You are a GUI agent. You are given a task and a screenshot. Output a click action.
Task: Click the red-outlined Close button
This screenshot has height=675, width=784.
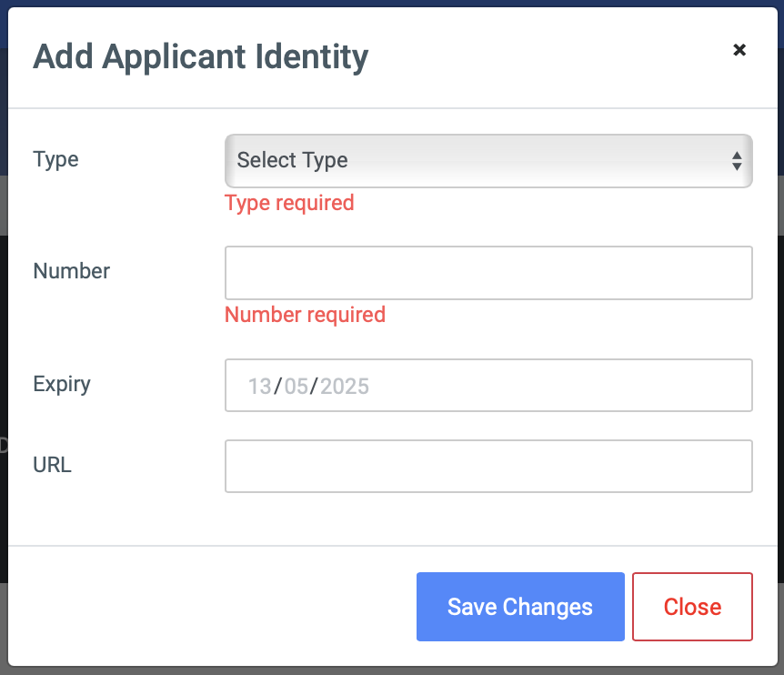(692, 607)
